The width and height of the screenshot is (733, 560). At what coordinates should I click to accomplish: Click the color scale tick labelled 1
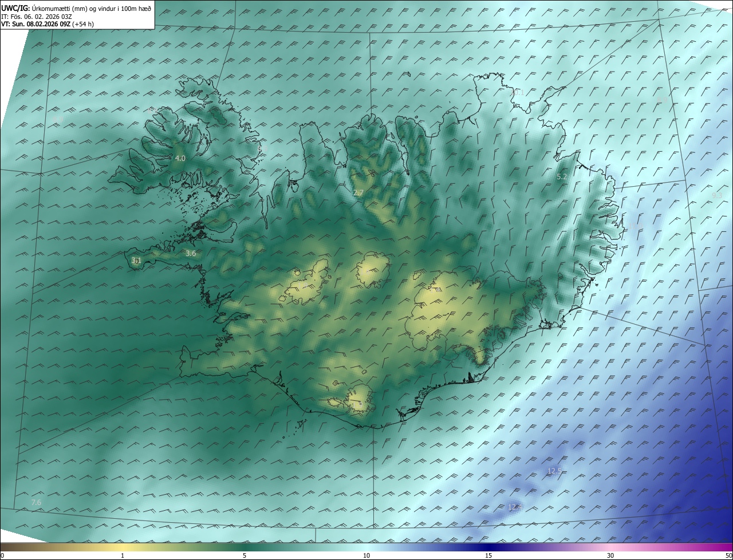tap(123, 555)
